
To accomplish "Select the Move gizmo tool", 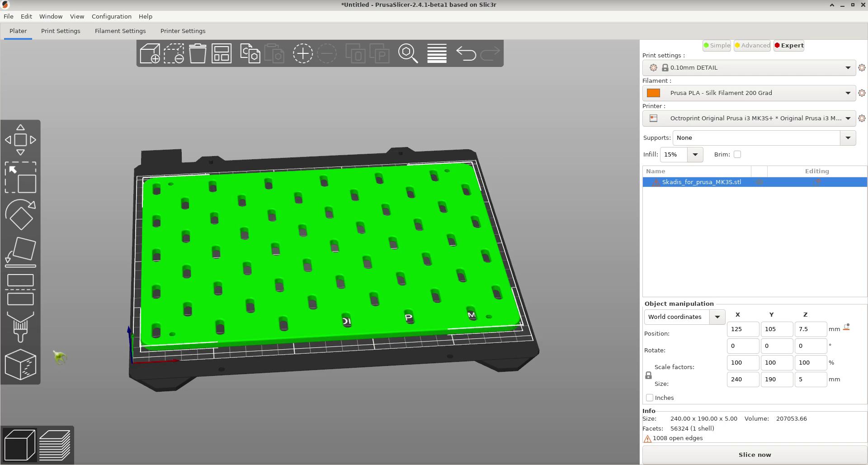I will [20, 140].
